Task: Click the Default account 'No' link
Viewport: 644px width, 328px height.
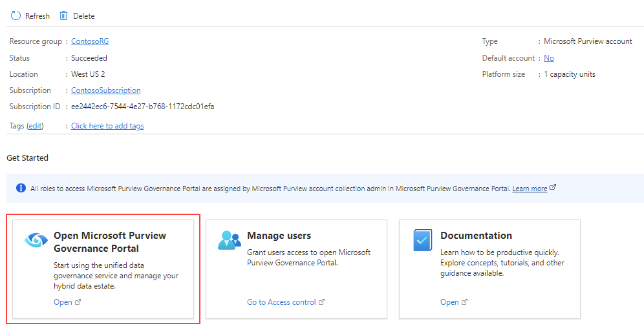Action: tap(549, 58)
